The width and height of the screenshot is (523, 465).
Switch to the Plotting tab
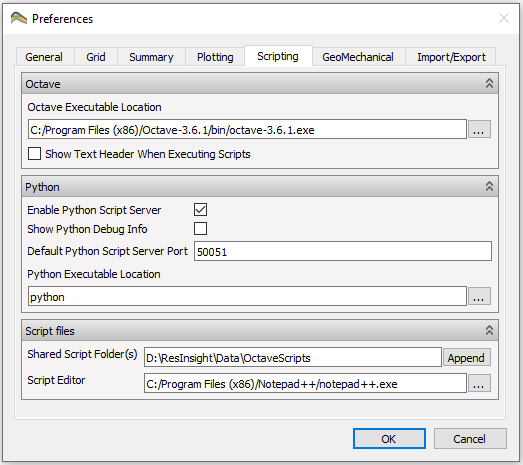point(215,57)
